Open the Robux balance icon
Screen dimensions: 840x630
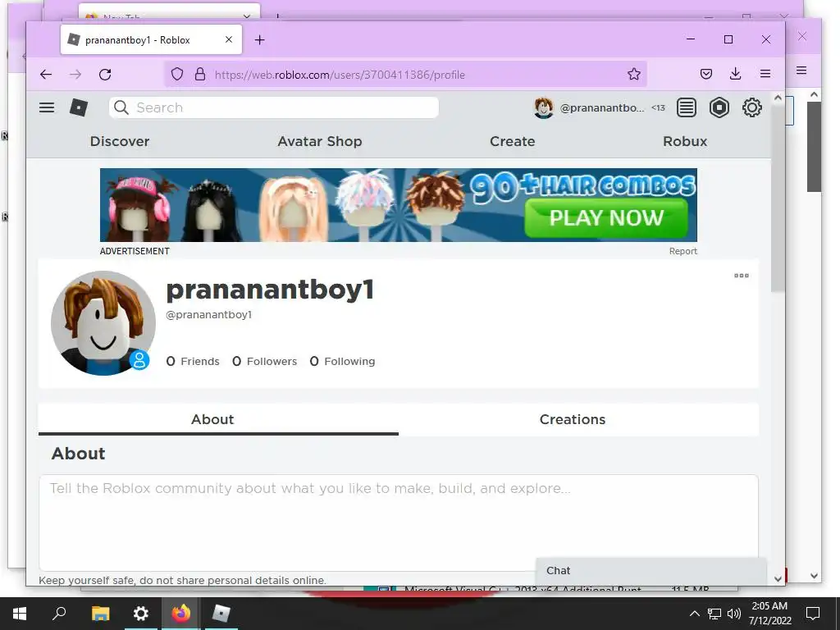719,107
